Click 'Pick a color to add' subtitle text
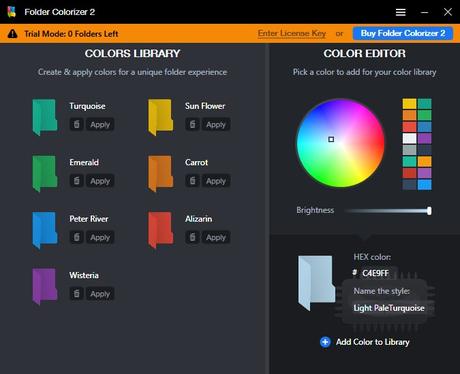Viewport: 460px width, 374px height. (364, 72)
